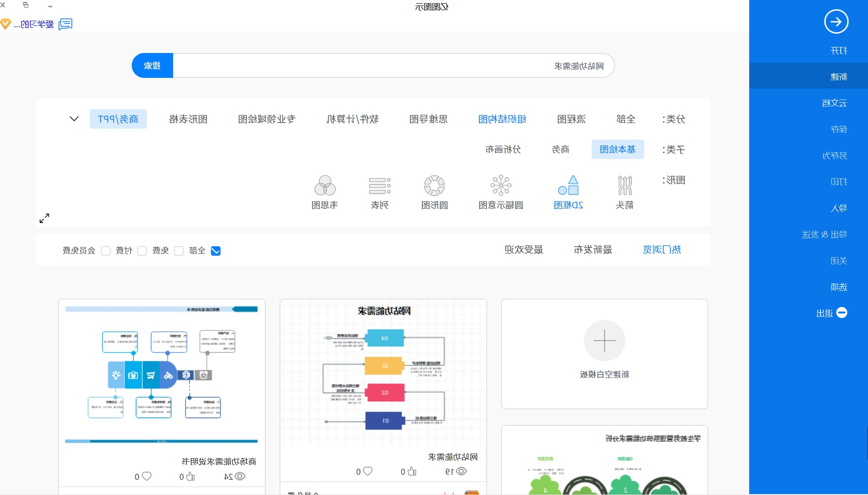Image resolution: width=868 pixels, height=495 pixels.
Task: Select the 箭头 arrows shape icon
Action: pyautogui.click(x=624, y=185)
